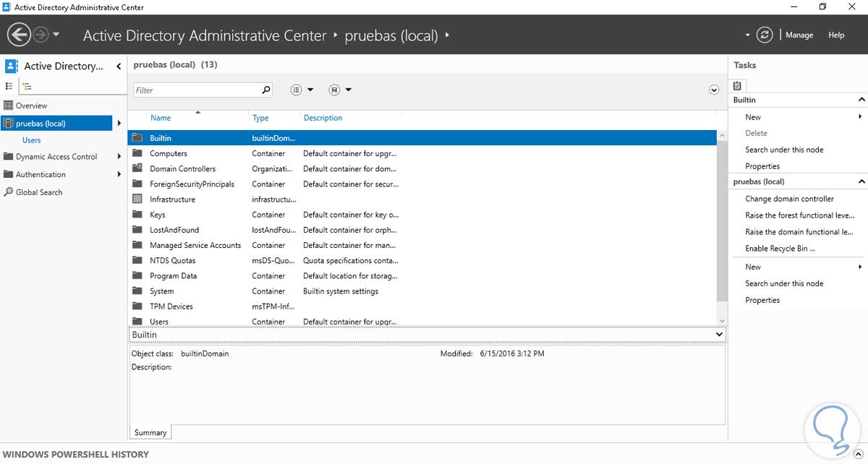Open the Manage menu
This screenshot has width=868, height=464.
(x=799, y=35)
